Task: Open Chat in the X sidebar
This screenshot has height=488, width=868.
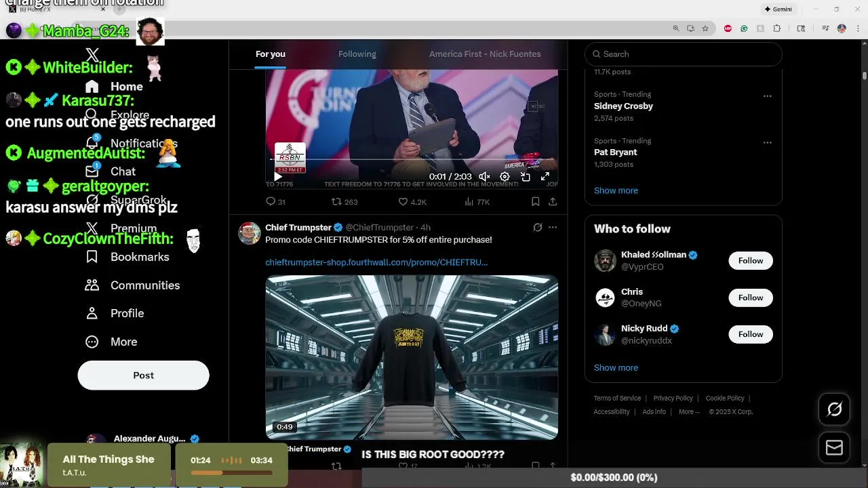Action: point(110,171)
